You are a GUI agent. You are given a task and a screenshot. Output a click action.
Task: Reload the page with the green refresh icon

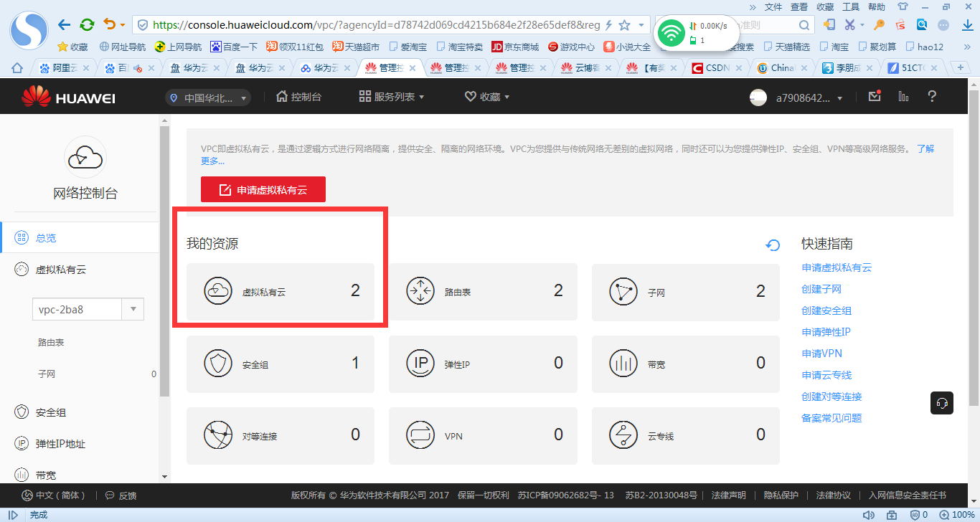87,25
